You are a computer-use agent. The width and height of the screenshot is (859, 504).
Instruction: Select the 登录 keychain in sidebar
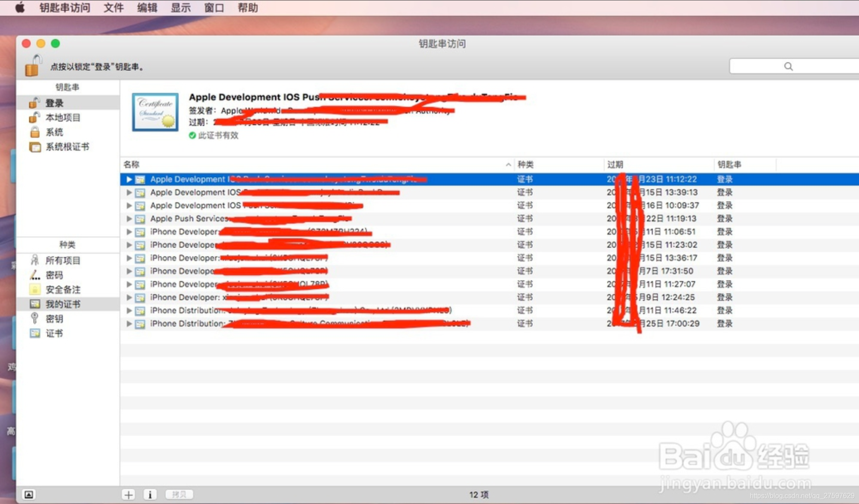(68, 103)
